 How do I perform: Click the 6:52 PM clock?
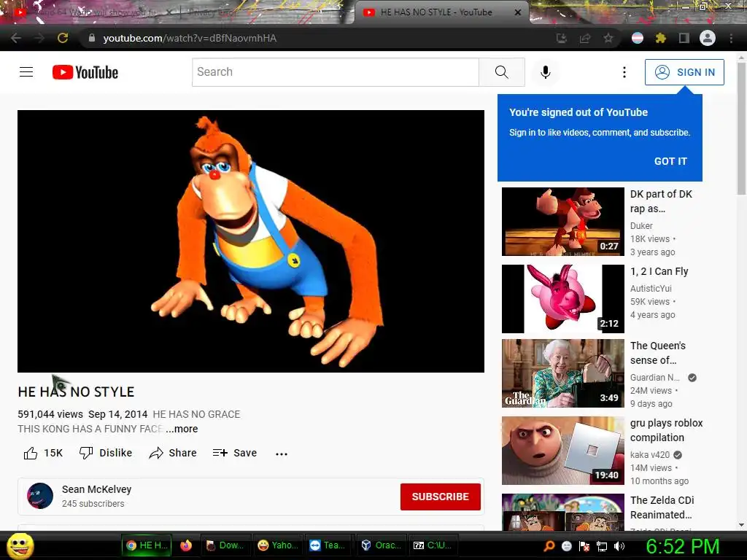point(682,546)
